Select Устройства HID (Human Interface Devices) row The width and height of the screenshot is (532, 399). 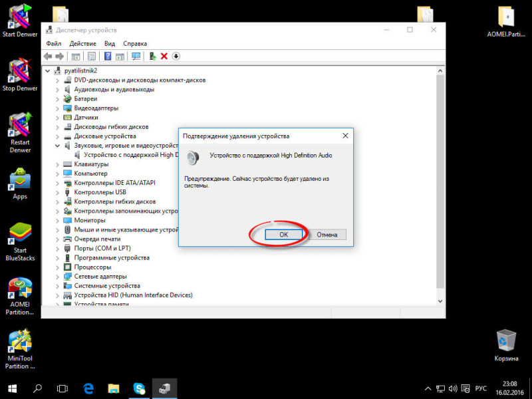pyautogui.click(x=134, y=295)
